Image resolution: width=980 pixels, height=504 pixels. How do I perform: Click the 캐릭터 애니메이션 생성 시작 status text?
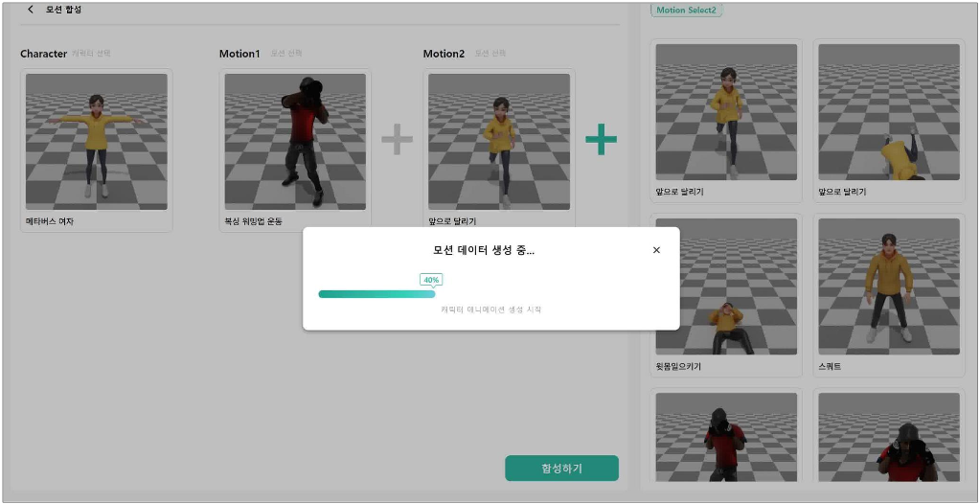coord(490,309)
